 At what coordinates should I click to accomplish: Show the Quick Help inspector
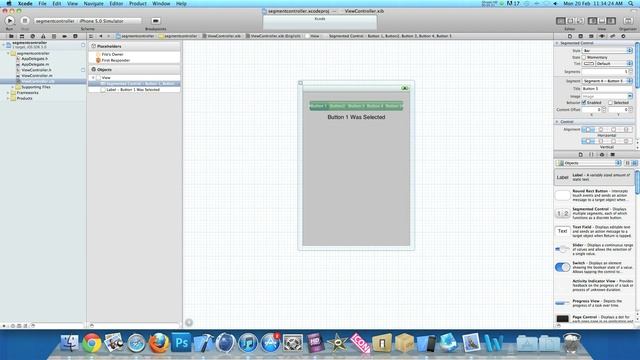tap(580, 36)
